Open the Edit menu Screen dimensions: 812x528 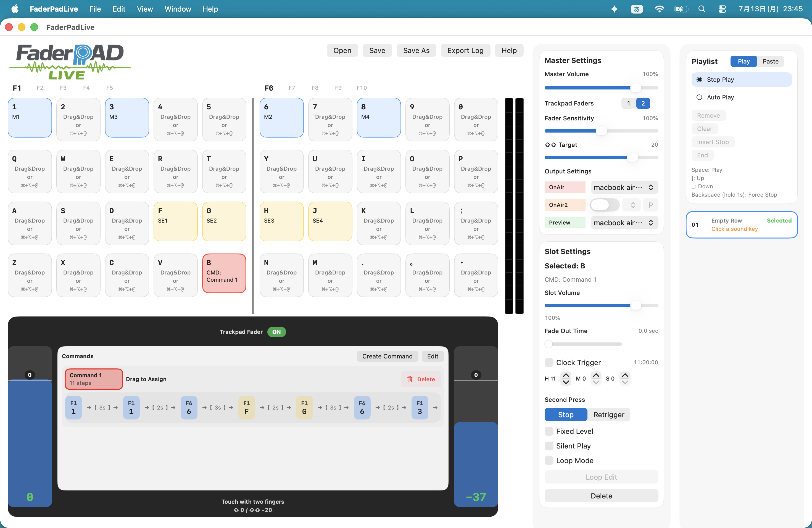pos(119,9)
